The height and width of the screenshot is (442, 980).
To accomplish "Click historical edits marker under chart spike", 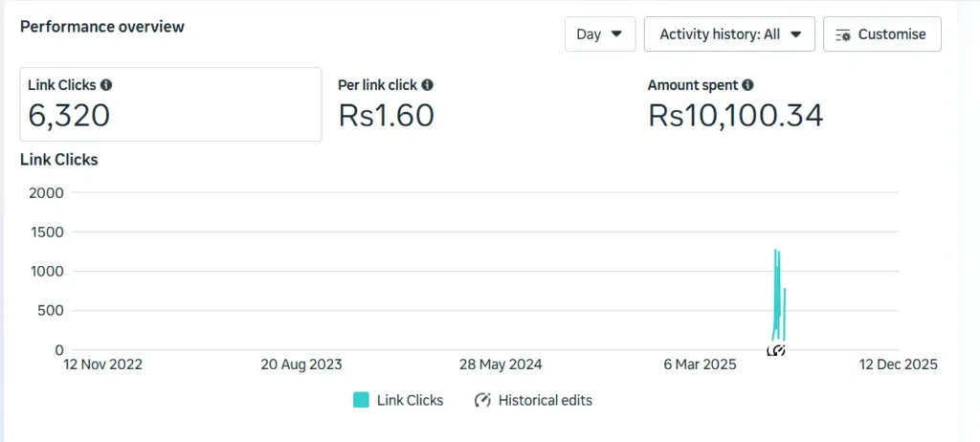I will [776, 351].
